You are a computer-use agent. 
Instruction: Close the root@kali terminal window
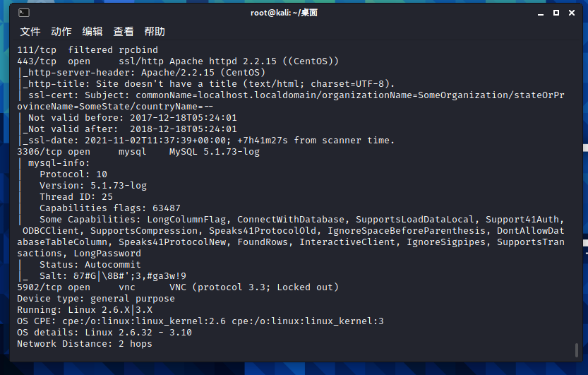[x=572, y=13]
